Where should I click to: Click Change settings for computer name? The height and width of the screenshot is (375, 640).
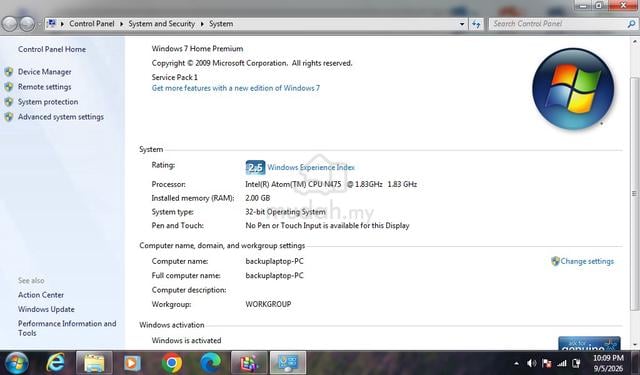tap(587, 261)
